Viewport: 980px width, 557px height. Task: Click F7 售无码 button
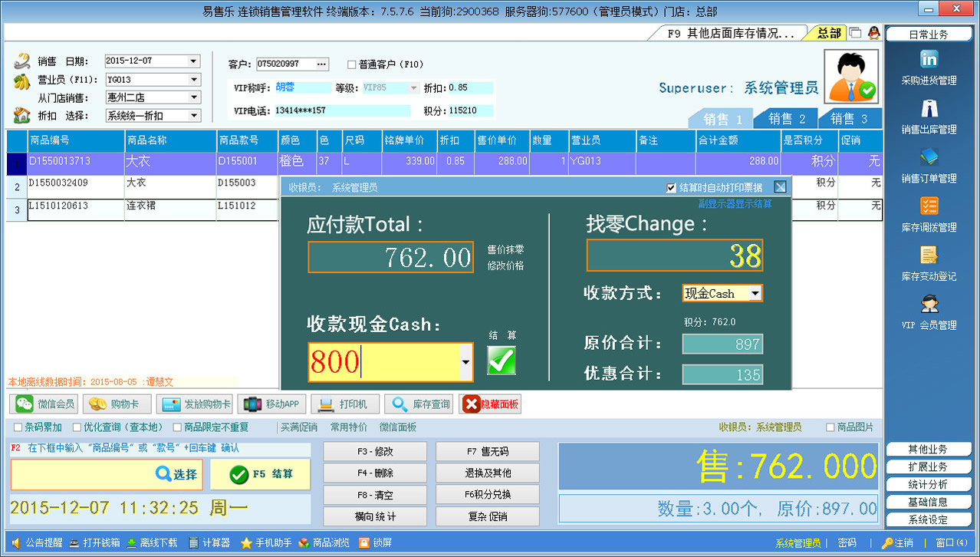tap(488, 451)
